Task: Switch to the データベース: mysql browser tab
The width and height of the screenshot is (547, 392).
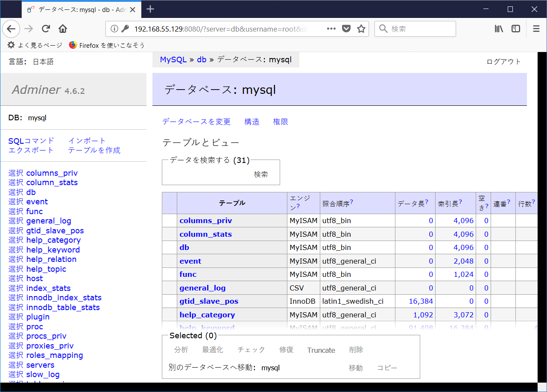Action: pyautogui.click(x=77, y=9)
